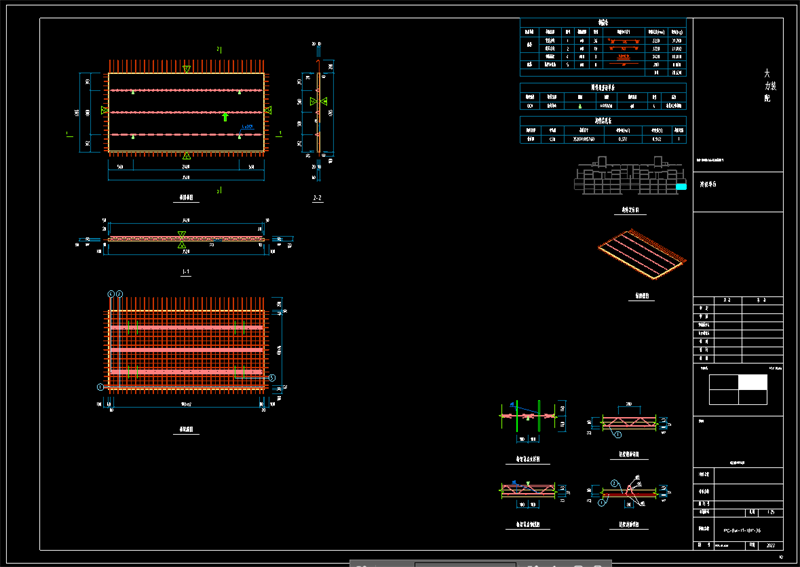Pick the green hourglass marker in section 1-1

tap(182, 240)
